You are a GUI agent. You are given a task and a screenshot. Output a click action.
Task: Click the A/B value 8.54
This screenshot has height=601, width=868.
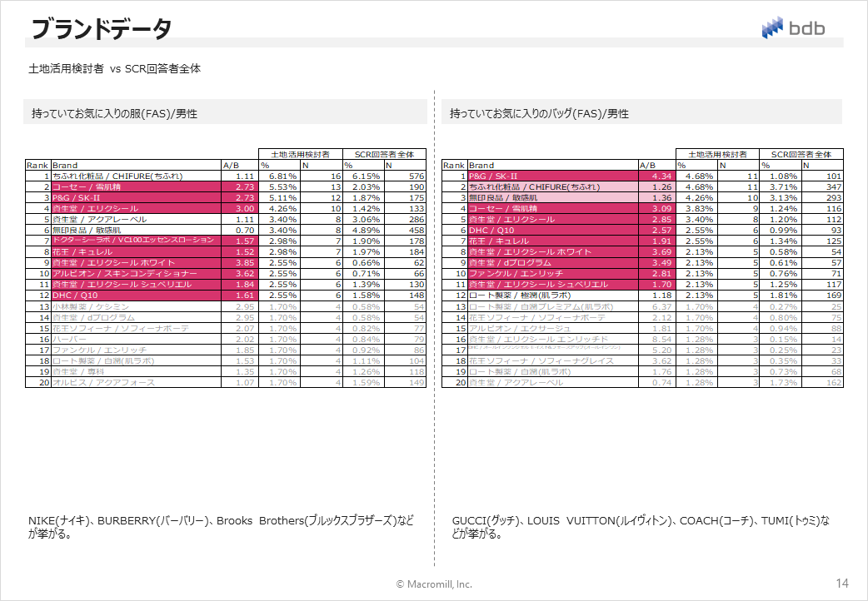click(657, 340)
